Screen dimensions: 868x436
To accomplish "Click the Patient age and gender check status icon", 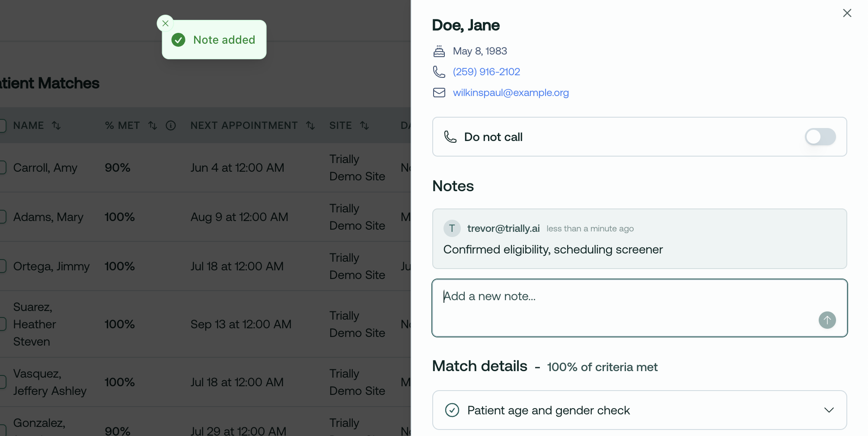I will pyautogui.click(x=452, y=410).
